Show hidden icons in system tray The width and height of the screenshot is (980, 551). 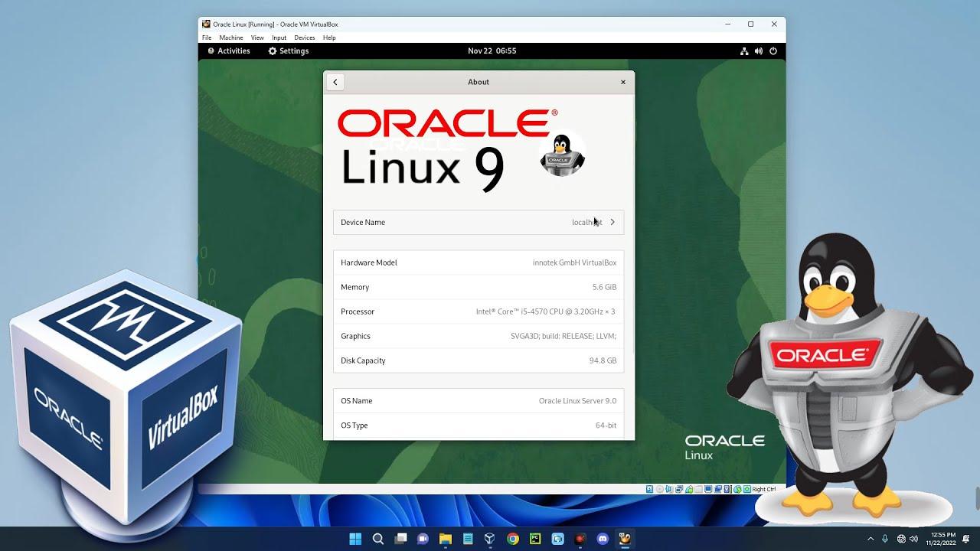[871, 539]
